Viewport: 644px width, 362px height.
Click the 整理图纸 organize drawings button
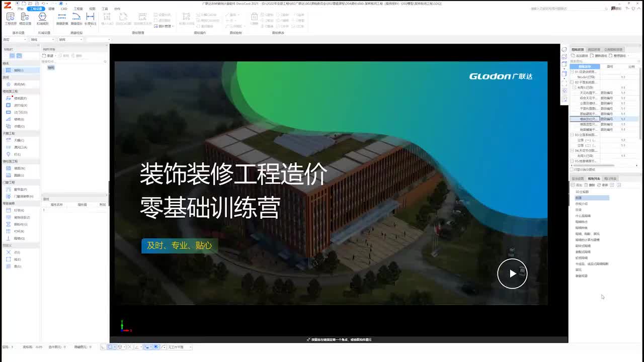point(617,56)
